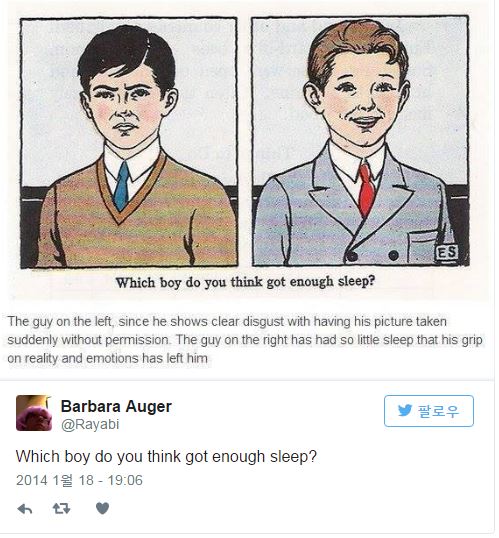Click the gray comment paragraph about disgust

pos(245,340)
